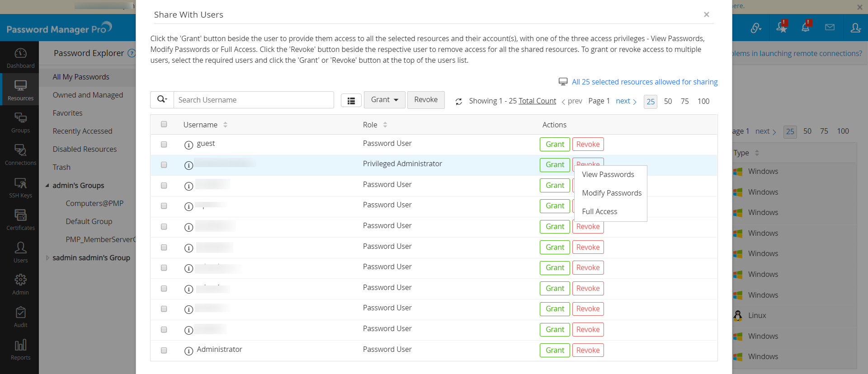Click the Search Username field

click(x=253, y=100)
